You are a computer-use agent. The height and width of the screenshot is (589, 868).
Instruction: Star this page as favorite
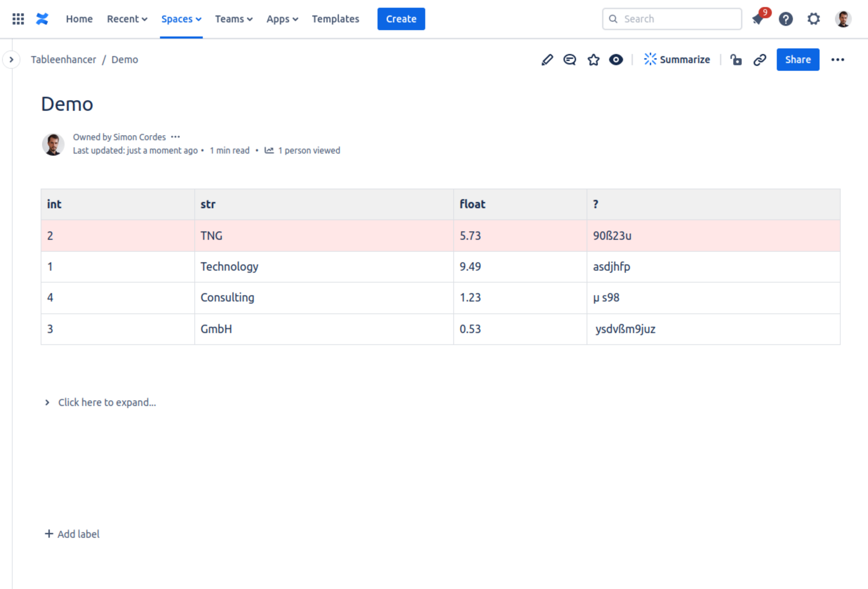pyautogui.click(x=593, y=60)
